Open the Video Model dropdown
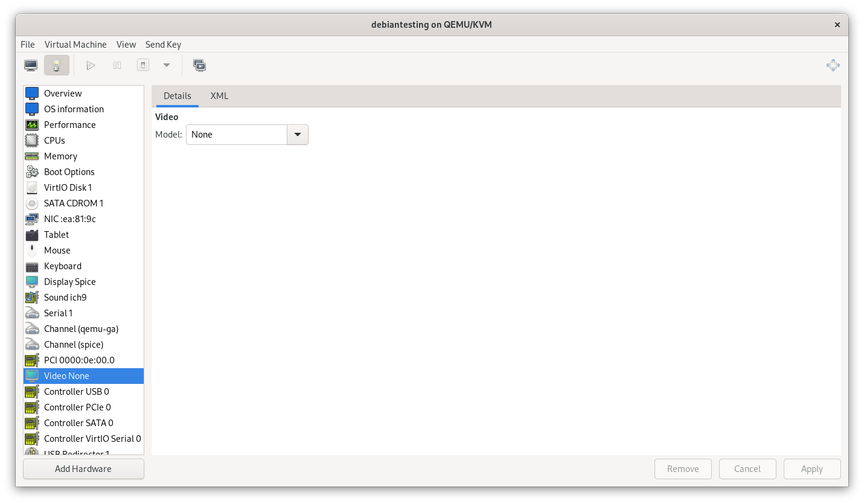Viewport: 864px width, 504px height. pos(298,135)
